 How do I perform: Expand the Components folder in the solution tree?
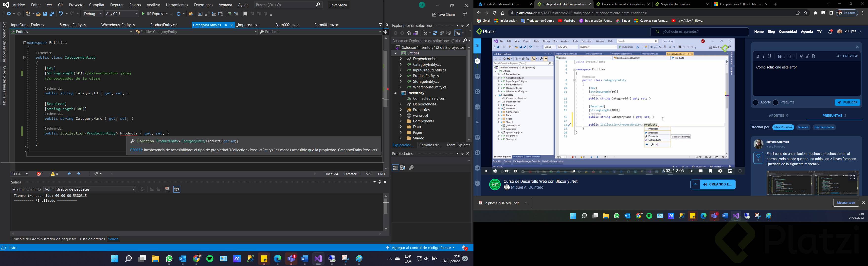point(401,121)
